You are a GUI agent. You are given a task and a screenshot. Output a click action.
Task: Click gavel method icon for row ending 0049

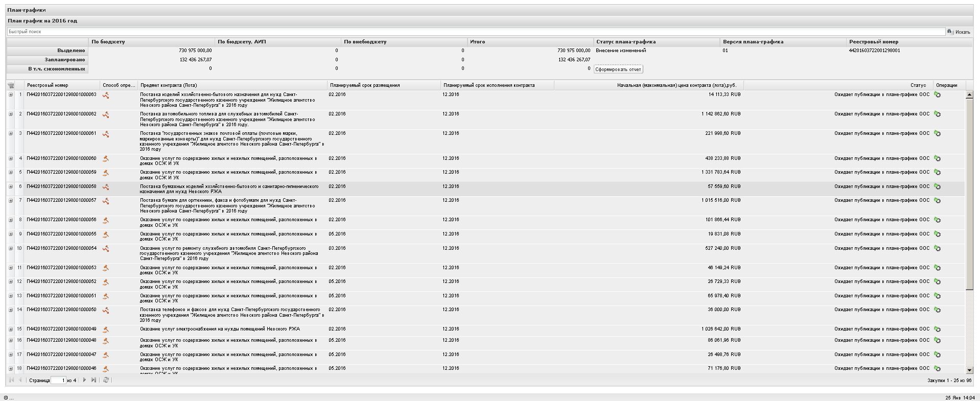(106, 329)
